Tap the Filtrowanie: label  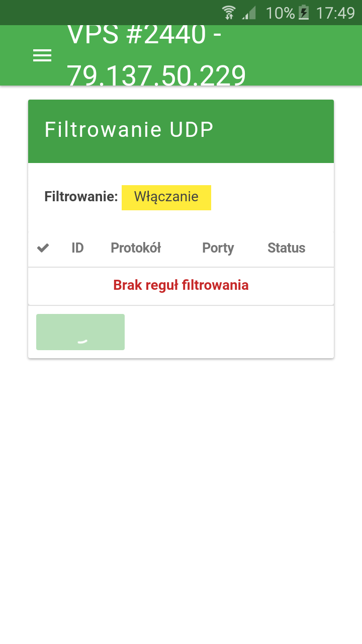pyautogui.click(x=81, y=197)
